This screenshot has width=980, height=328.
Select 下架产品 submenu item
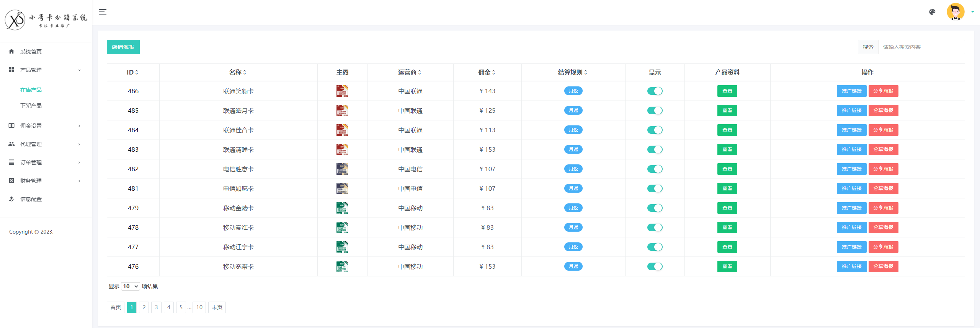31,106
